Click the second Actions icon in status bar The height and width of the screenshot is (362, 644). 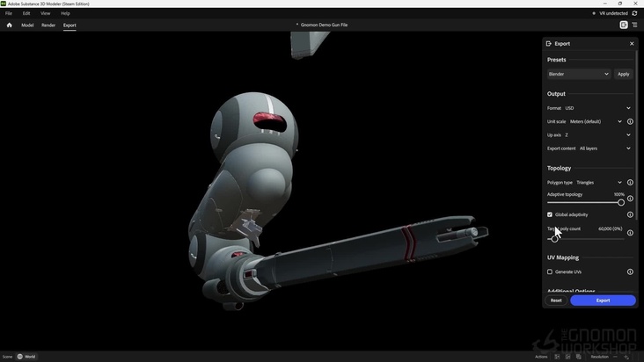pyautogui.click(x=568, y=357)
